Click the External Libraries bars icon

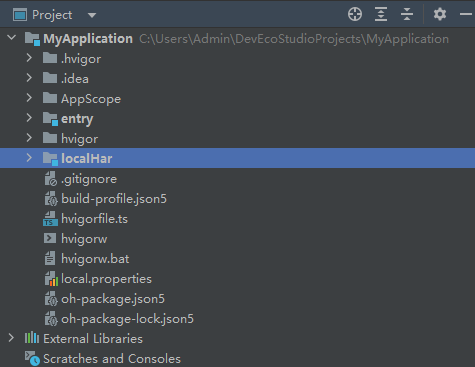[32, 338]
